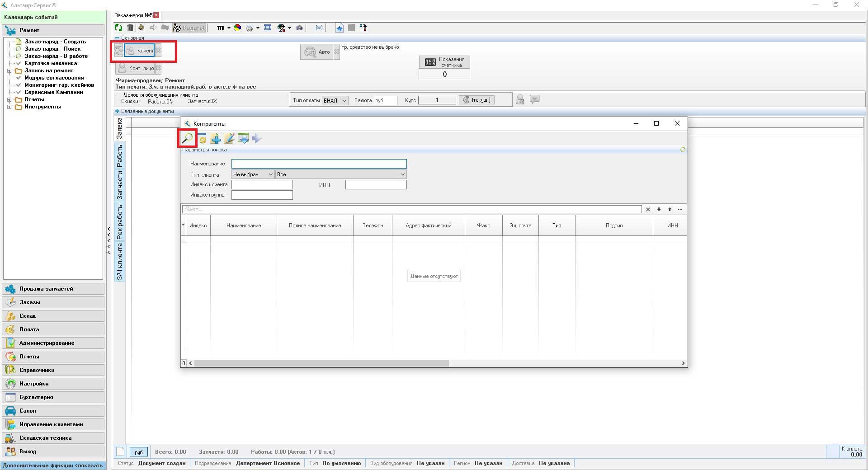Viewport: 868px width, 470px height.
Task: Click the Авто button
Action: pos(316,52)
